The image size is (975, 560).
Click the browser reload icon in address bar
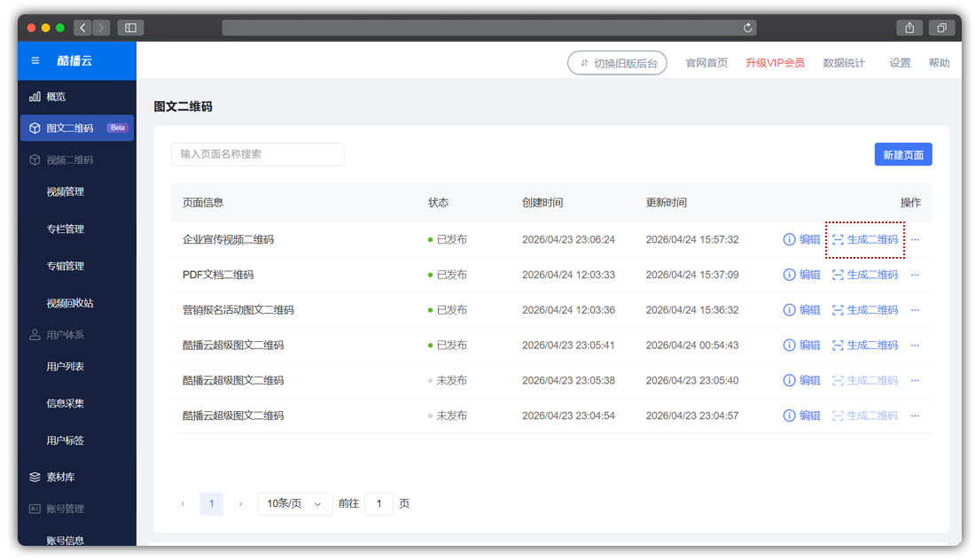[x=749, y=27]
